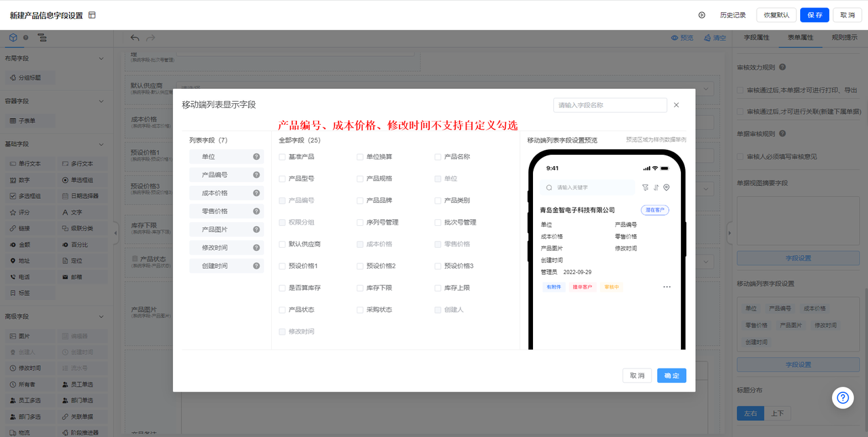Click 字段设置 under 单据视图摘要字段

[x=798, y=258]
